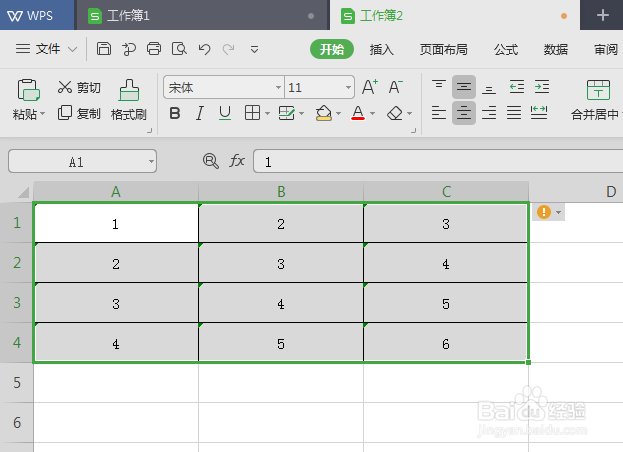
Task: Redo the last undone action
Action: click(x=228, y=49)
